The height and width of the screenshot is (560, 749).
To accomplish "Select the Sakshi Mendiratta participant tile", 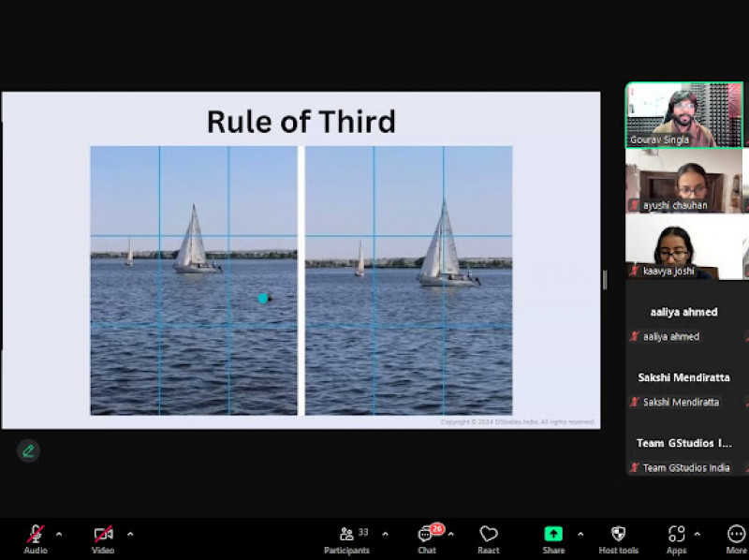I will 683,384.
